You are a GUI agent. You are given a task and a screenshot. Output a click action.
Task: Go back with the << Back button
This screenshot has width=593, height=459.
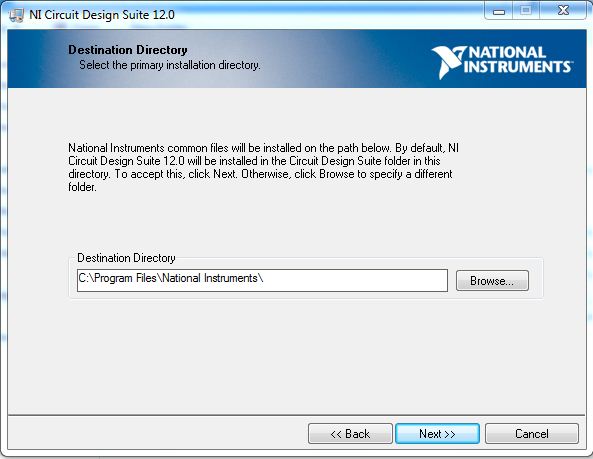click(350, 433)
